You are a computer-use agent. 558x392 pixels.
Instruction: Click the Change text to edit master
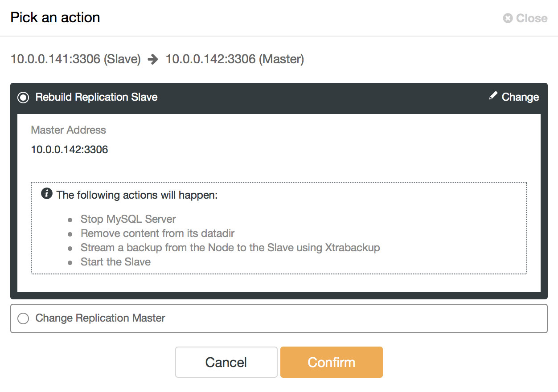pos(520,97)
